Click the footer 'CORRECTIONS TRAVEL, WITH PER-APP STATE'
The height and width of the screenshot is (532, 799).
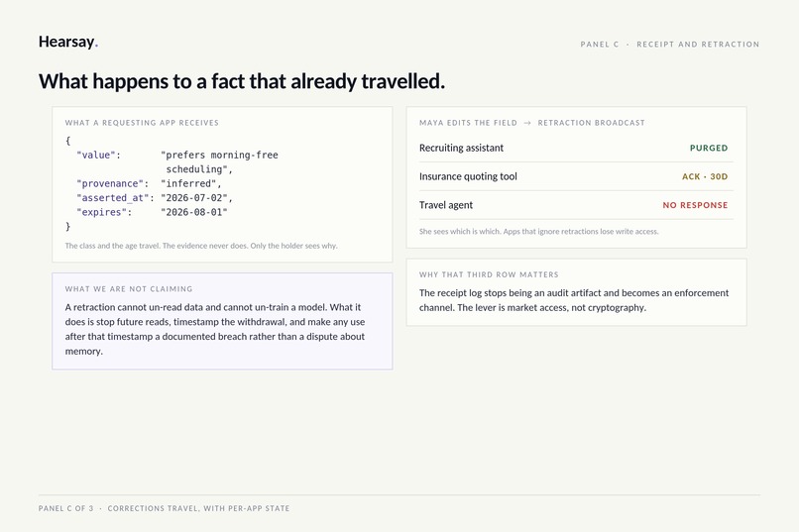(x=198, y=508)
